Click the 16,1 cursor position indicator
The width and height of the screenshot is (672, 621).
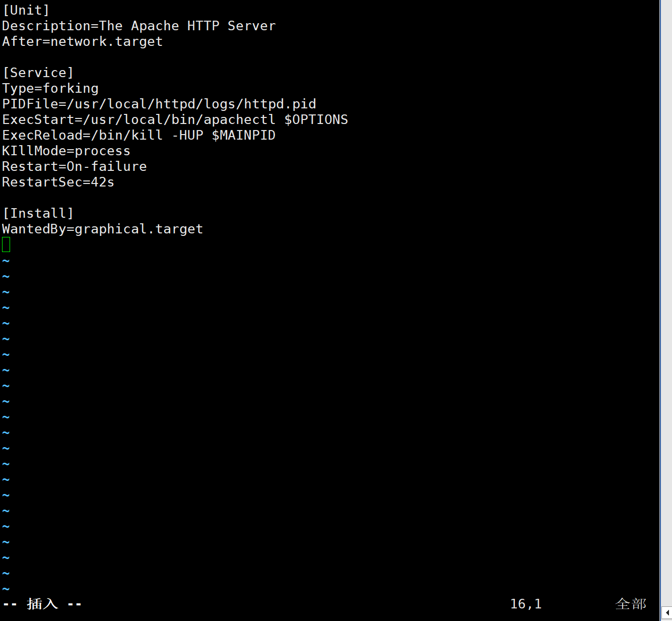(526, 604)
